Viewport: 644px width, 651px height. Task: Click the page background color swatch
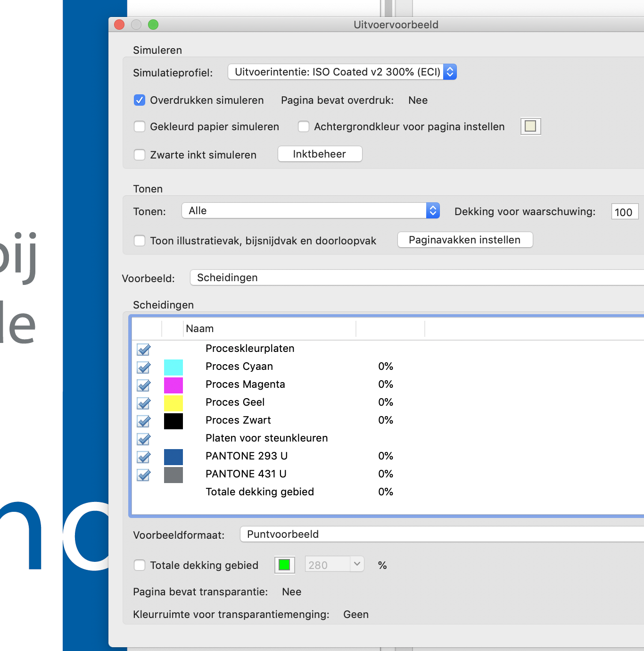pyautogui.click(x=530, y=126)
